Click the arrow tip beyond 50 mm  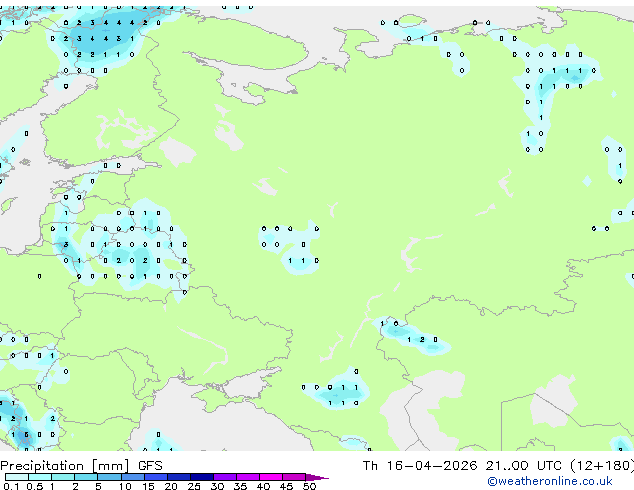317,477
